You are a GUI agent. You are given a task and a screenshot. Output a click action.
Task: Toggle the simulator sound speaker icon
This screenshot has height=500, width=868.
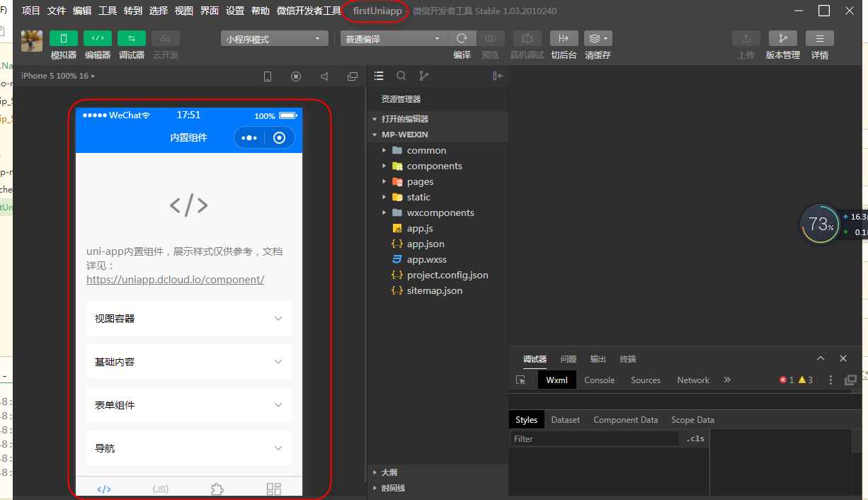324,76
